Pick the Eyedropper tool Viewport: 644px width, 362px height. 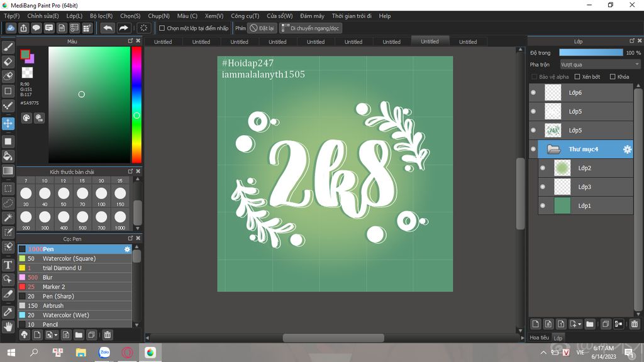(8, 311)
